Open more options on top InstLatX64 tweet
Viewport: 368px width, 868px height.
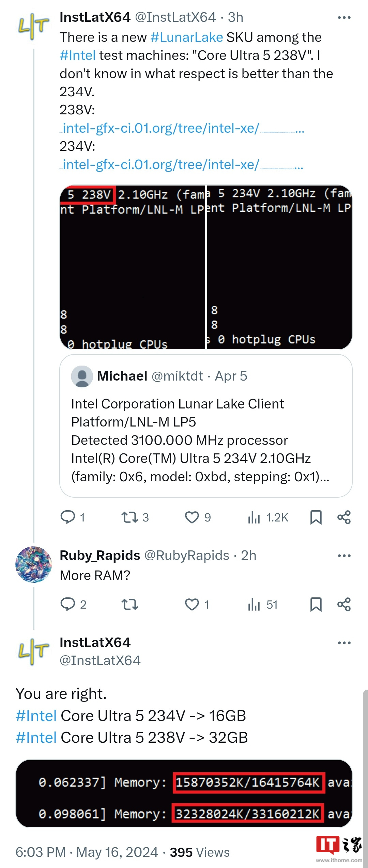[344, 17]
